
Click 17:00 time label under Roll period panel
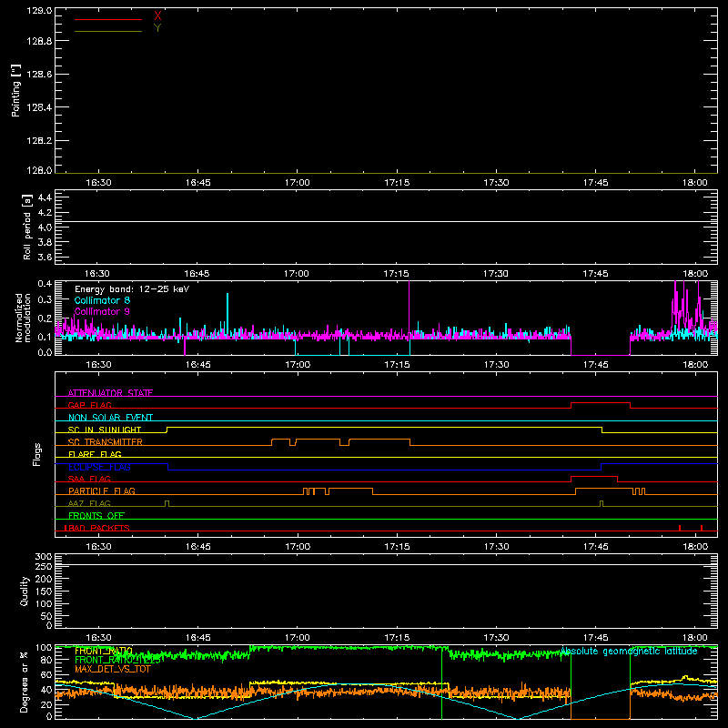pos(297,274)
